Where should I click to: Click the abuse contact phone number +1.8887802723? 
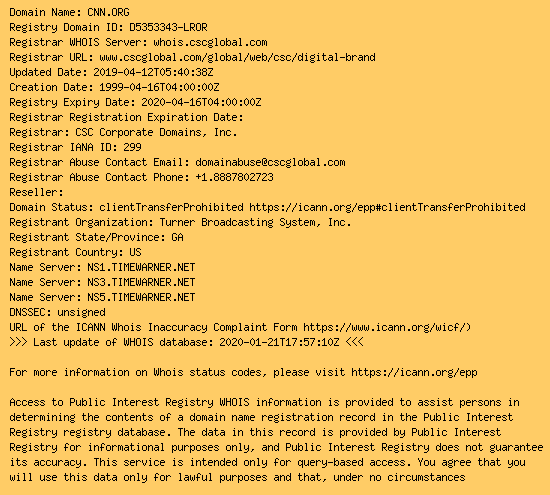(234, 177)
